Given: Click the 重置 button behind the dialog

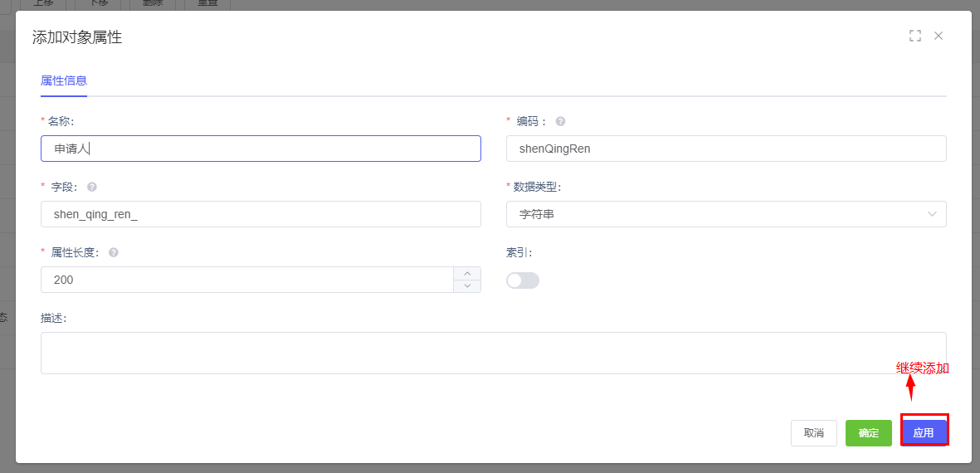Looking at the screenshot, I should click(x=207, y=4).
